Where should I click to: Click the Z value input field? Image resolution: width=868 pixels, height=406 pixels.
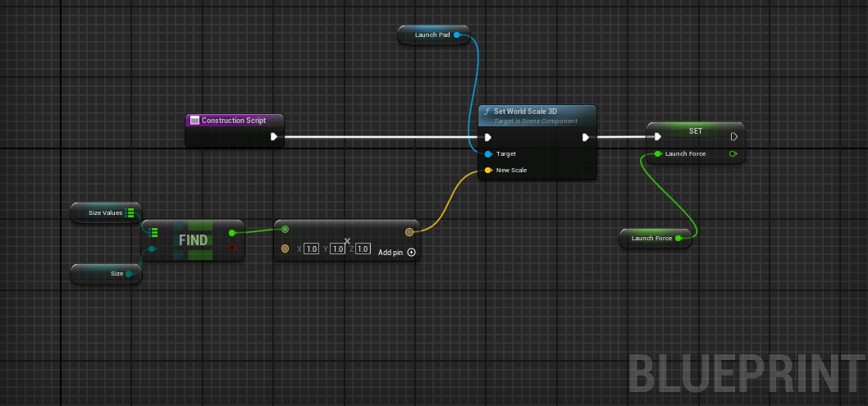click(x=363, y=249)
